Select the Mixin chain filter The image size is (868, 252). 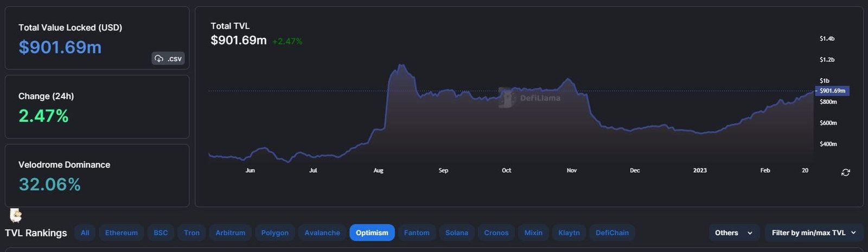pyautogui.click(x=533, y=232)
